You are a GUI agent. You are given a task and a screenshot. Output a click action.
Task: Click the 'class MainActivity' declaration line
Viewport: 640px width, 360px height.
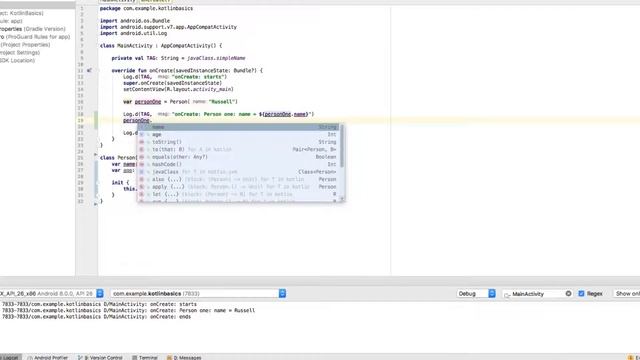click(161, 46)
